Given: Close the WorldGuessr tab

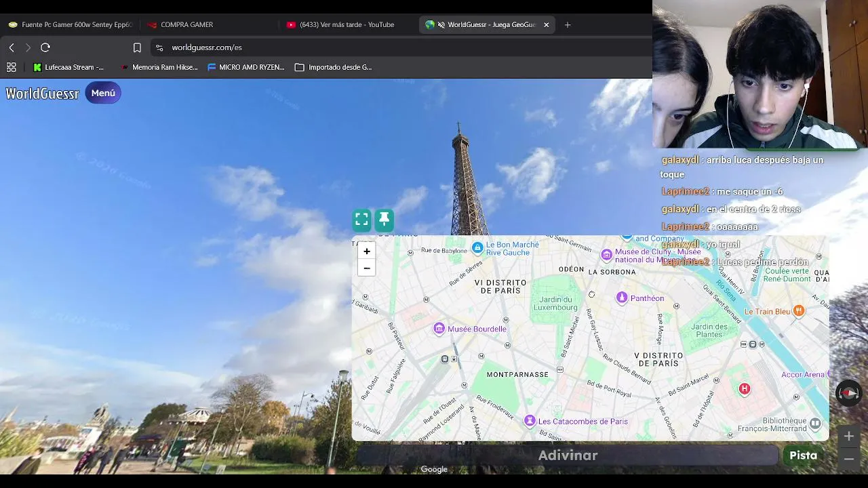Looking at the screenshot, I should [546, 25].
